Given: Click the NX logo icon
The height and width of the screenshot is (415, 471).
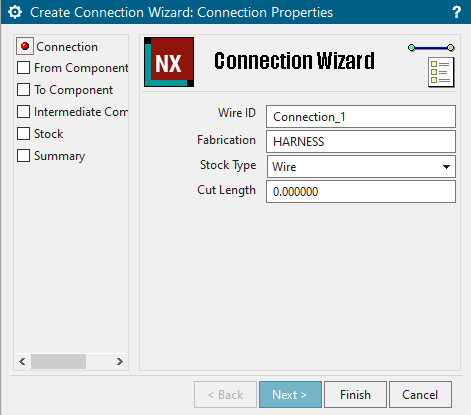Looking at the screenshot, I should click(169, 62).
